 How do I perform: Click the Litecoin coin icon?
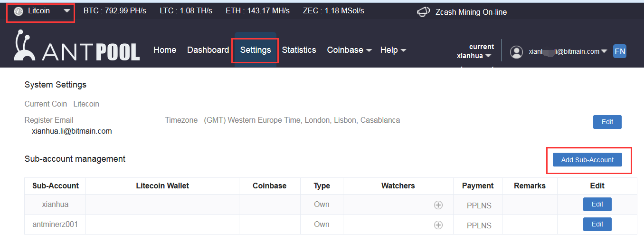click(x=19, y=11)
